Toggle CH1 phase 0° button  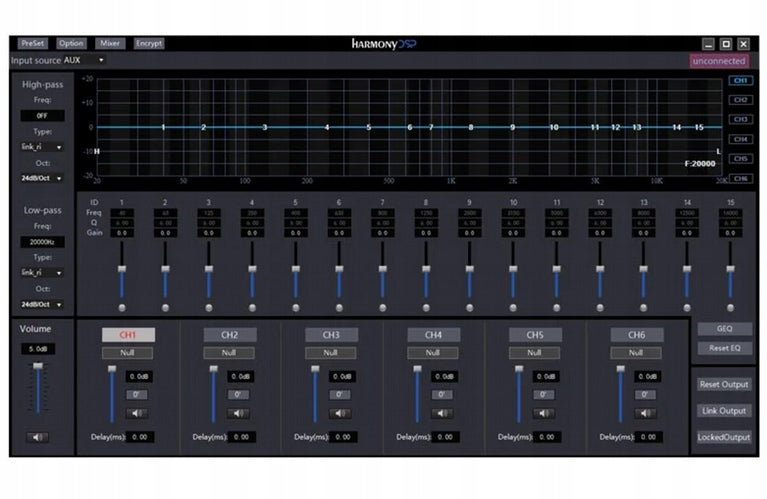137,394
